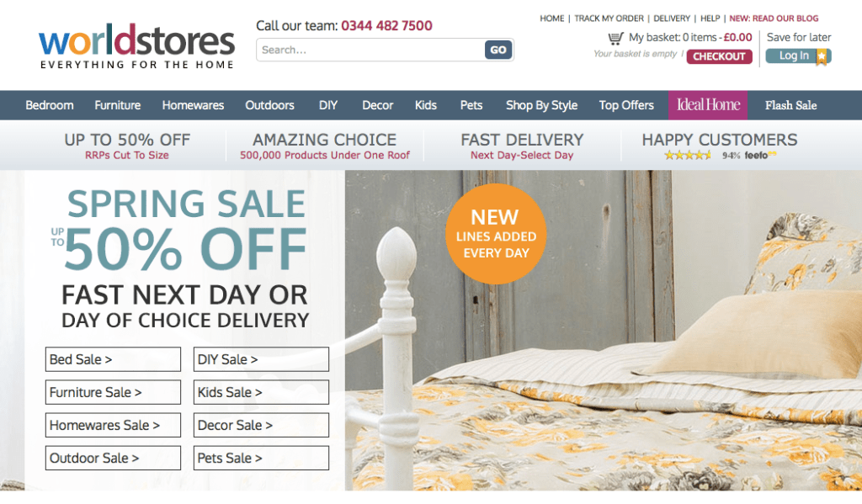Click into the Search input field
Image resolution: width=862 pixels, height=504 pixels.
click(370, 50)
